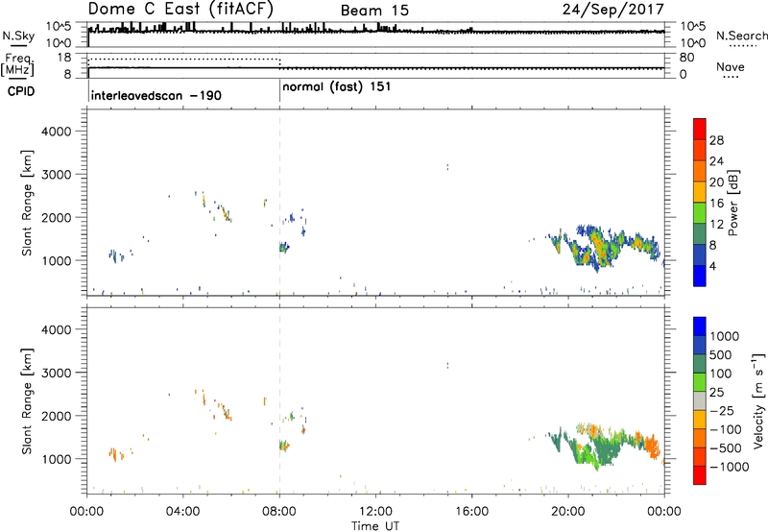Image resolution: width=768 pixels, height=532 pixels.
Task: Click the 'Freq. [MHz]' axis label
Action: click(18, 64)
